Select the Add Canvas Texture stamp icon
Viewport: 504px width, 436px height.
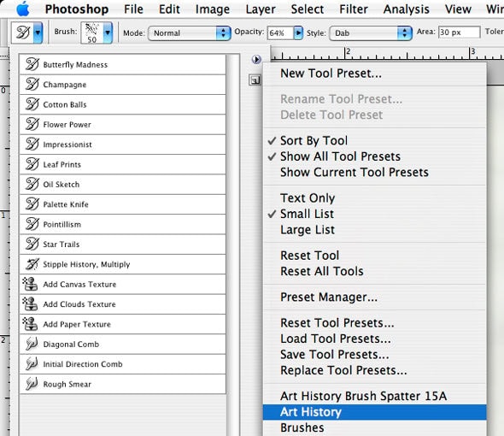(30, 284)
